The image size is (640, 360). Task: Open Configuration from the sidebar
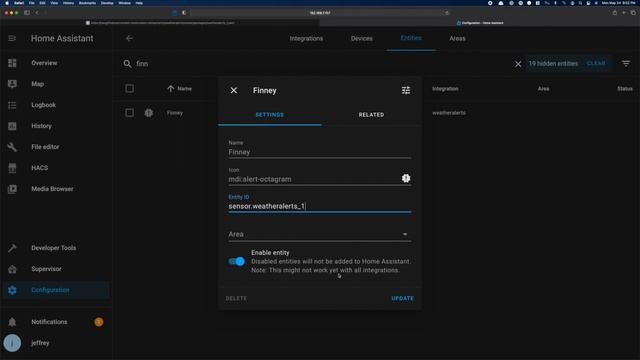click(x=55, y=290)
